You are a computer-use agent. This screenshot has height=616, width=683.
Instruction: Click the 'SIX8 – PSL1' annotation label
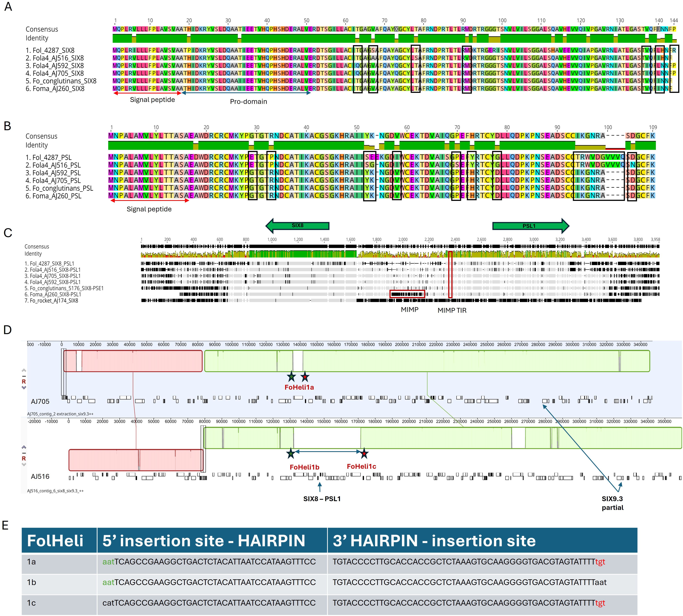coord(322,499)
